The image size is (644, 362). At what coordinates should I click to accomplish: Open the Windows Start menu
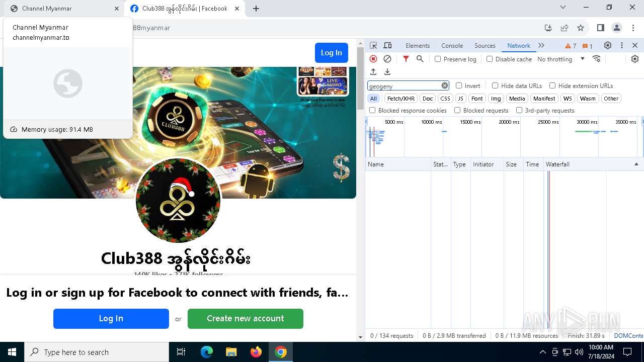(x=12, y=352)
